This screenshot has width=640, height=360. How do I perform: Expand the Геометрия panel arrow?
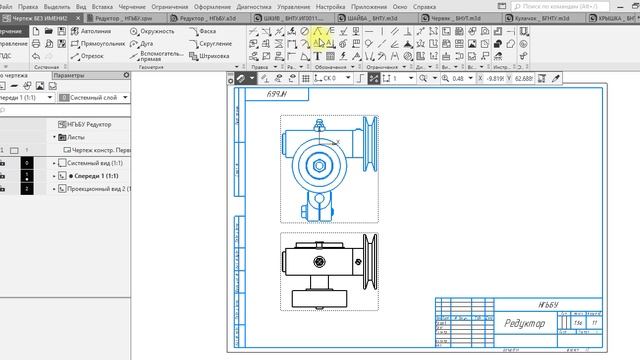pos(237,67)
